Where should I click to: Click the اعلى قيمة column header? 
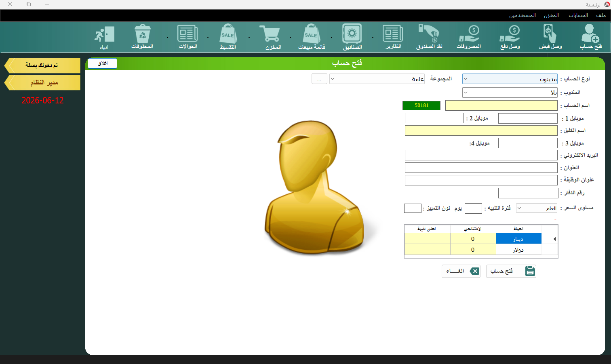point(428,229)
